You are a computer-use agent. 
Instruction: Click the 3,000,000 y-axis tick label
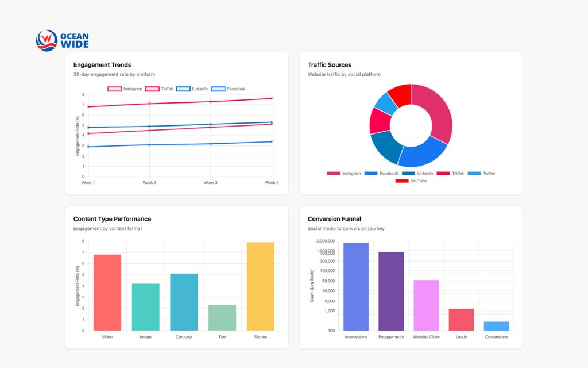tap(326, 241)
